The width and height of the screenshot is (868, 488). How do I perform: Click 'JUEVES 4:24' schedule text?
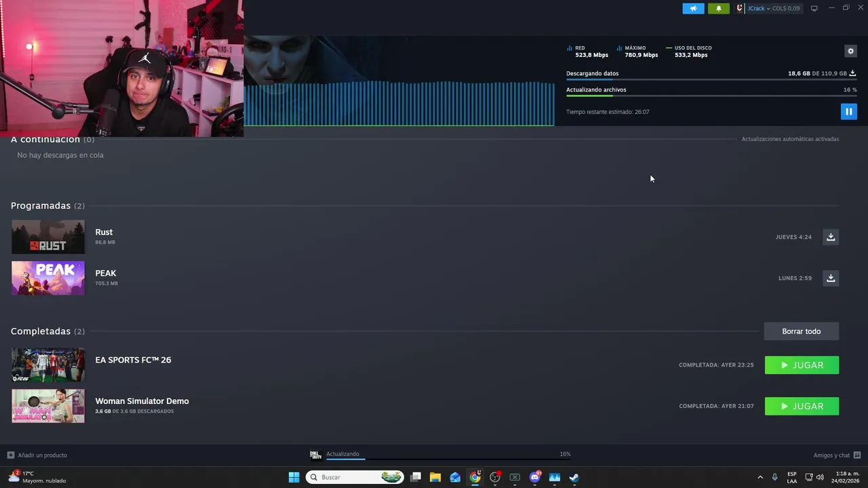793,237
